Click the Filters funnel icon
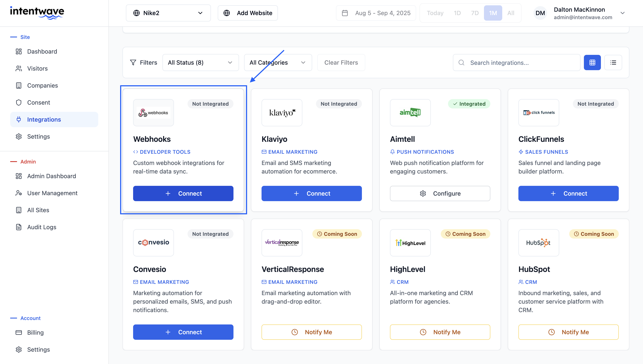 coord(133,63)
